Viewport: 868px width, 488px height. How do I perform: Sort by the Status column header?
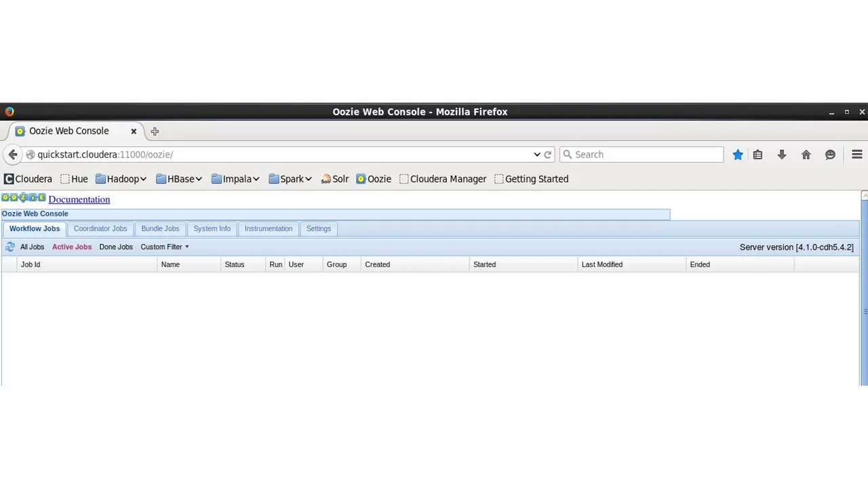tap(243, 264)
